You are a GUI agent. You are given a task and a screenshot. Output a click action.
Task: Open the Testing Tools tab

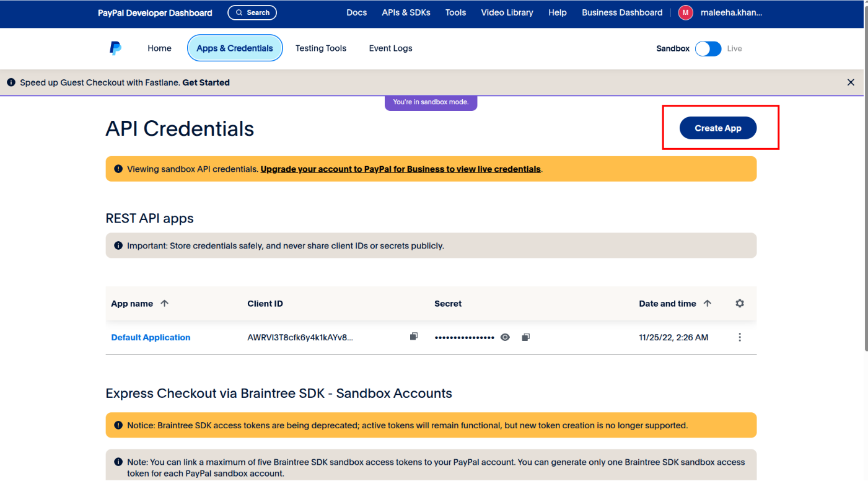tap(321, 48)
